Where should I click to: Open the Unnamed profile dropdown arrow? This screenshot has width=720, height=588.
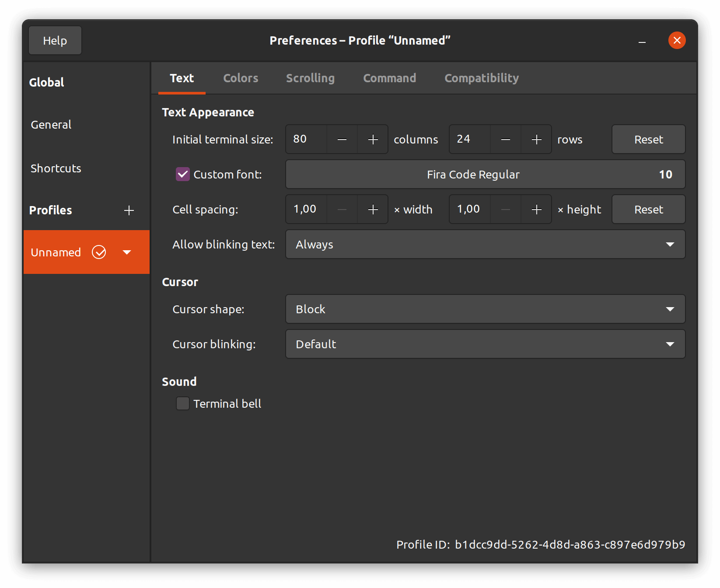coord(127,252)
